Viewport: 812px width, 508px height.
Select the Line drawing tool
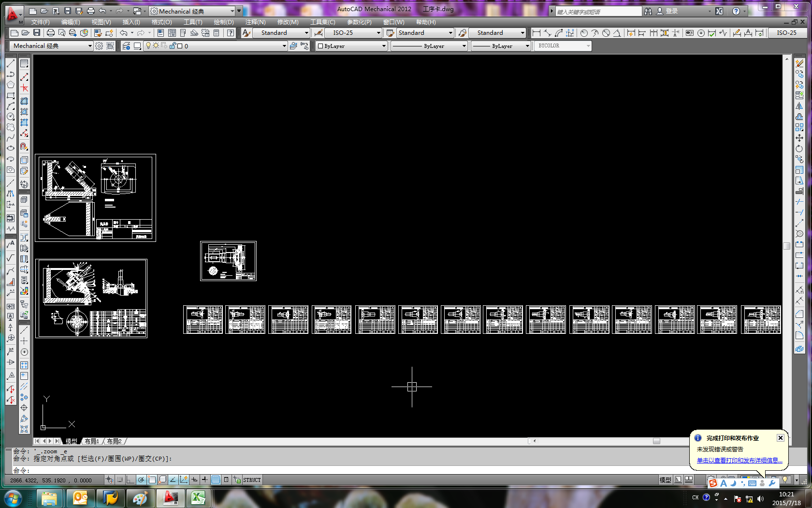click(x=11, y=63)
